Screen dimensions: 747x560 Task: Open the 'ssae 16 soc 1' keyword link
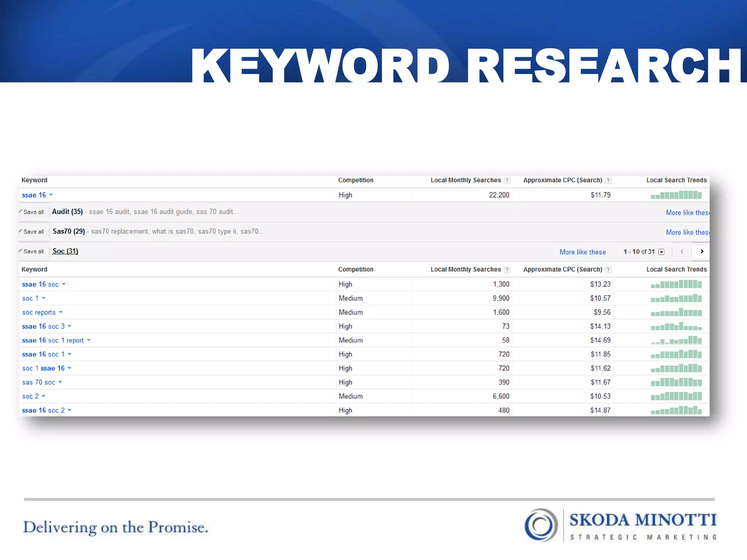tap(43, 354)
